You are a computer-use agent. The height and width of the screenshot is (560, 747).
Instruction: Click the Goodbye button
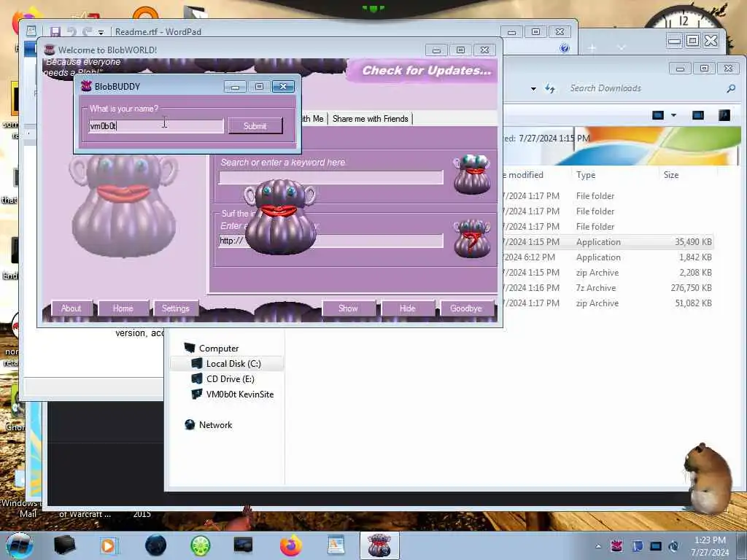(466, 308)
